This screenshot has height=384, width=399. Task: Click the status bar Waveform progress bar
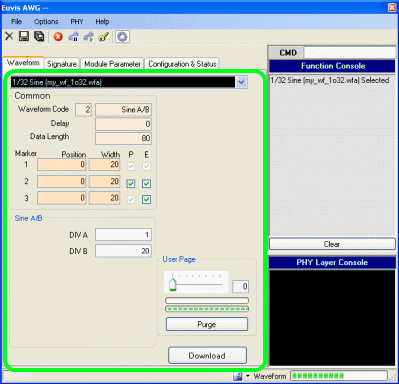coord(339,376)
